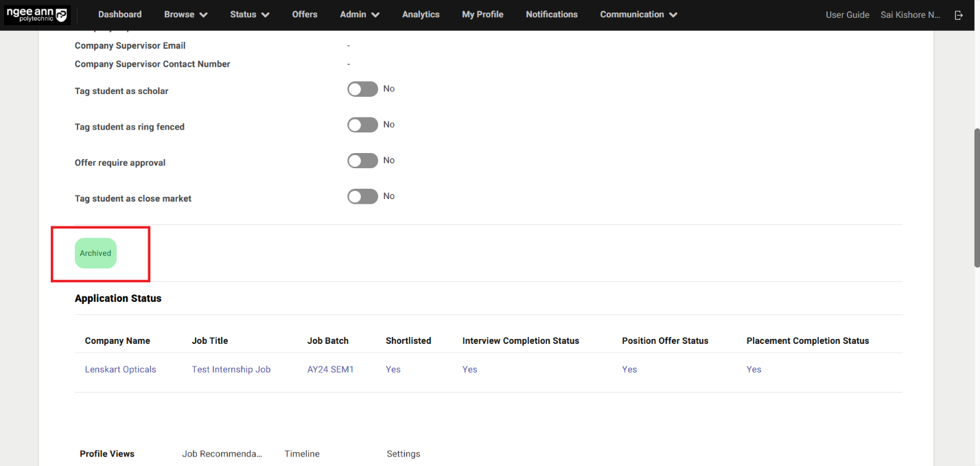Enable Tag student as ring fenced
Screen dimensions: 980x466
click(x=362, y=125)
